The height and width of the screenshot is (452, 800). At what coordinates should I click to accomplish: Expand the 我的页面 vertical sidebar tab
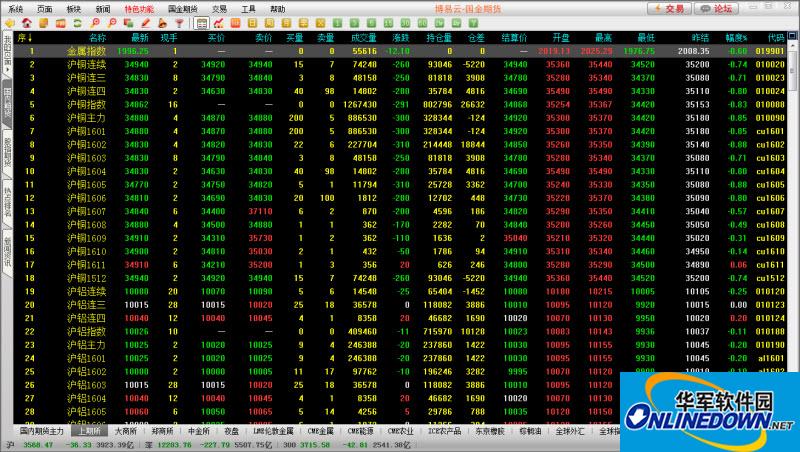tap(7, 54)
